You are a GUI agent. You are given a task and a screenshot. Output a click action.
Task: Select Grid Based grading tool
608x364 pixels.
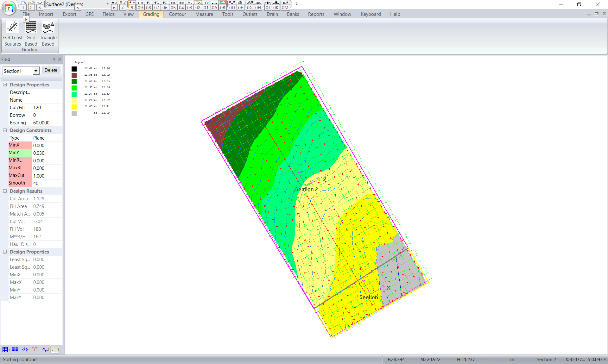pyautogui.click(x=31, y=34)
